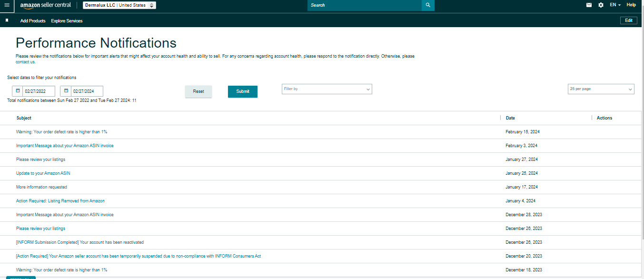
Task: Click date cell December 20, 2023
Action: click(x=524, y=256)
